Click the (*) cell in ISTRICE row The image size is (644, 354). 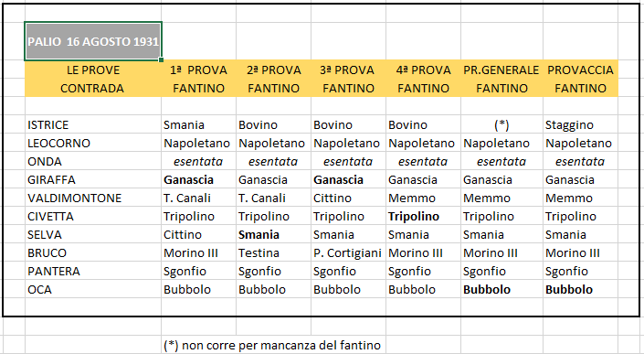501,124
